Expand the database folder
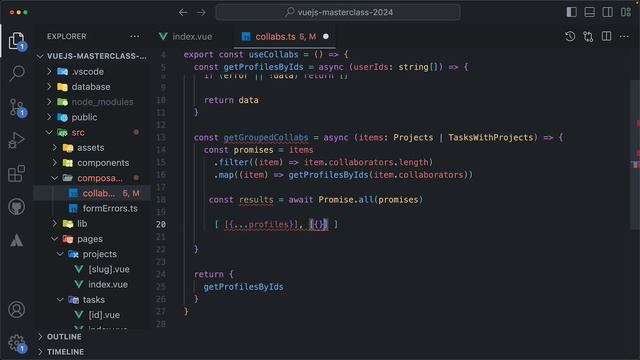This screenshot has width=640, height=360. tap(92, 87)
